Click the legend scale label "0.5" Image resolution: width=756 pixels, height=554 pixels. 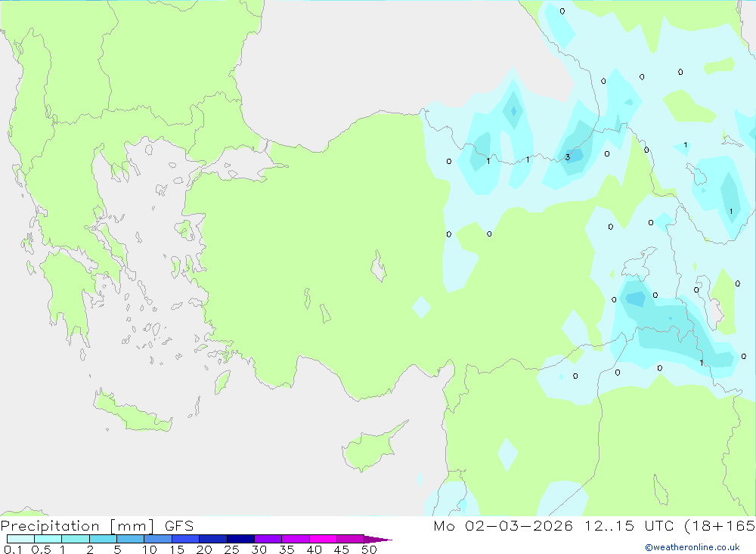point(41,549)
